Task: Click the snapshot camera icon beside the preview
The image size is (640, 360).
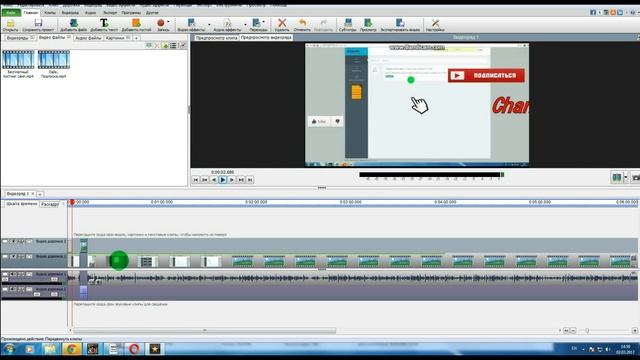Action: [x=636, y=178]
